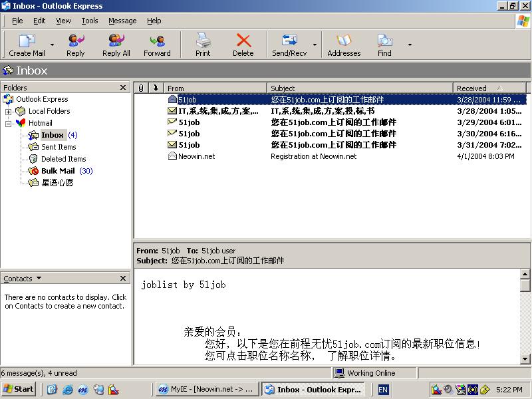Click the Inbox icon in the banner

(x=8, y=70)
